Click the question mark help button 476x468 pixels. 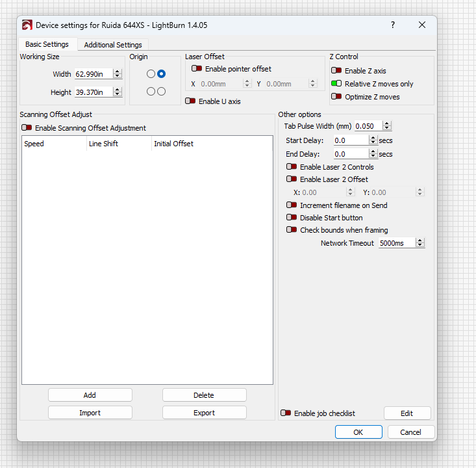click(393, 25)
